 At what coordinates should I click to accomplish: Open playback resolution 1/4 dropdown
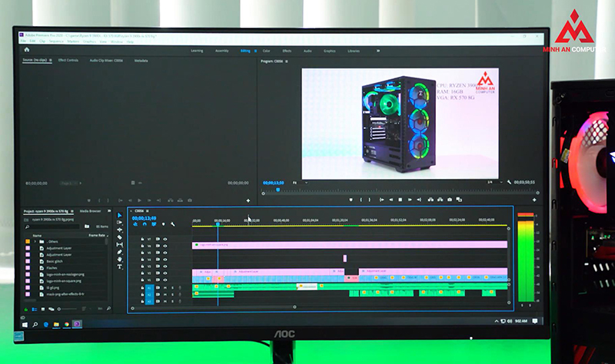494,182
